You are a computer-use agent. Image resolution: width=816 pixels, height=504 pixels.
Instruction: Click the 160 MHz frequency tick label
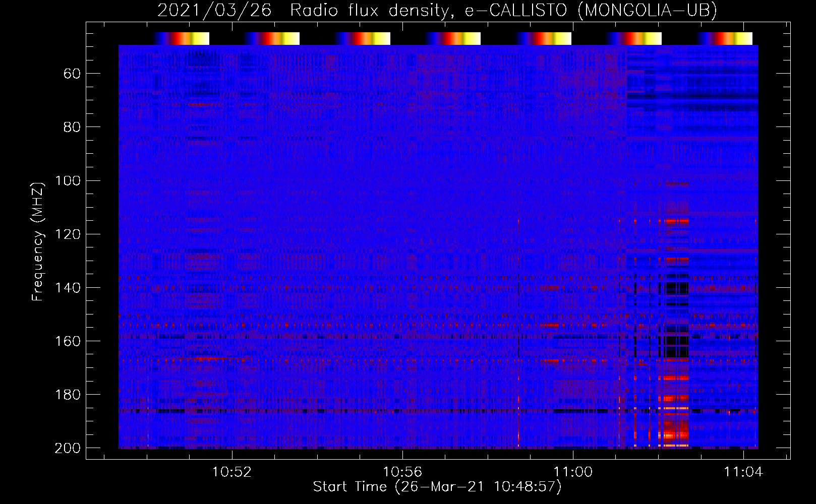pyautogui.click(x=68, y=341)
